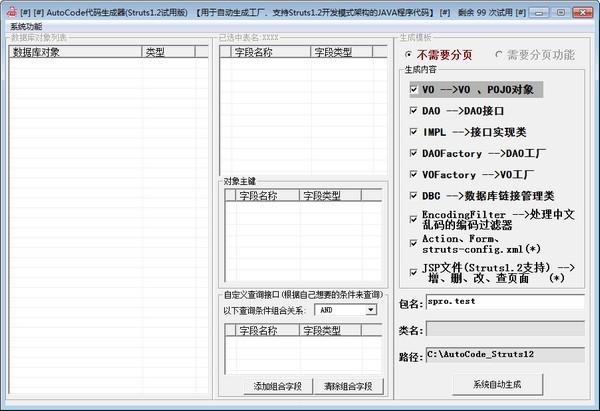Screen dimensions: 600x411
Task: Toggle the DBC 数据库链接管理类 checkbox
Action: 413,196
